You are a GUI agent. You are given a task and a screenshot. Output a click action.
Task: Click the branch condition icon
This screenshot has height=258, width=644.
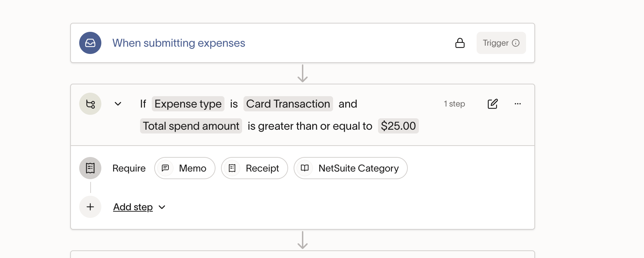pyautogui.click(x=90, y=104)
